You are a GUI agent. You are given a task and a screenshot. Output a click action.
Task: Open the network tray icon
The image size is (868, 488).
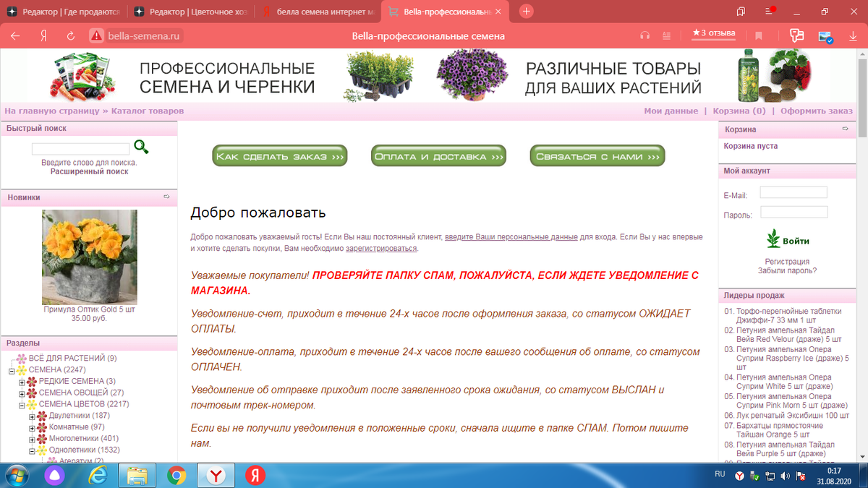770,476
